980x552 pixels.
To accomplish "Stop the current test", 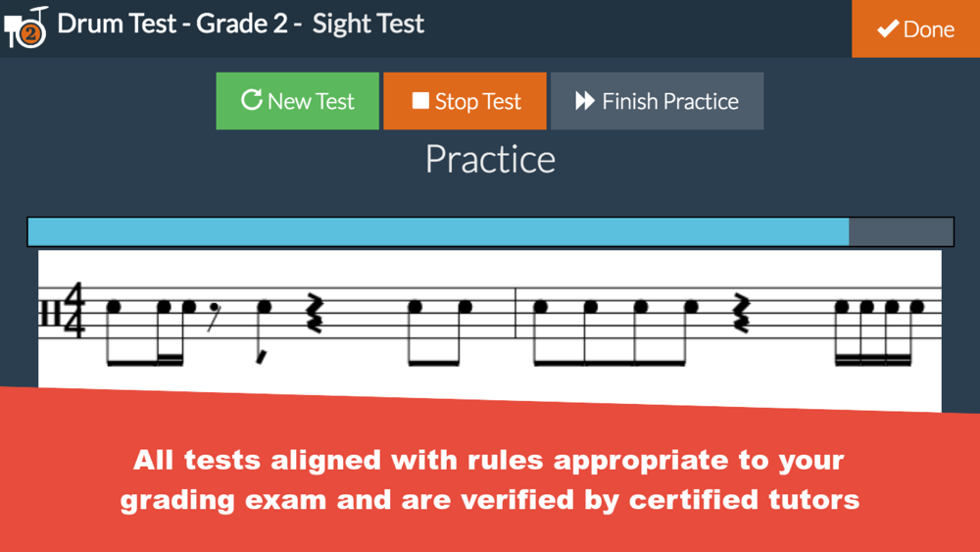I will [x=465, y=101].
